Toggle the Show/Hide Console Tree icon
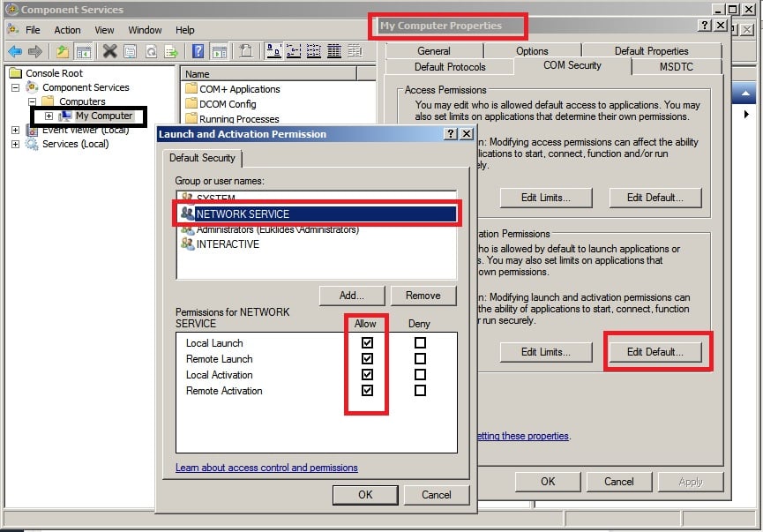The image size is (763, 532). click(84, 51)
